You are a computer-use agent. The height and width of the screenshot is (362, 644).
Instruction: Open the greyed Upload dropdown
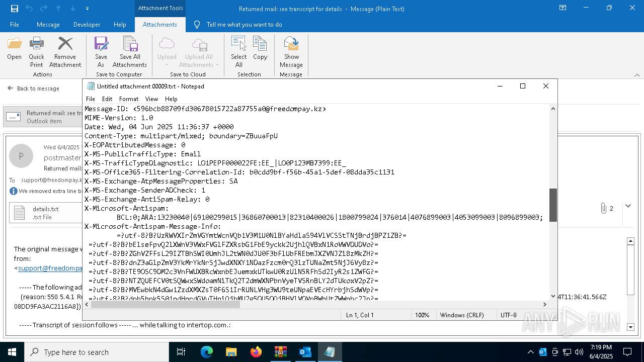(x=167, y=52)
